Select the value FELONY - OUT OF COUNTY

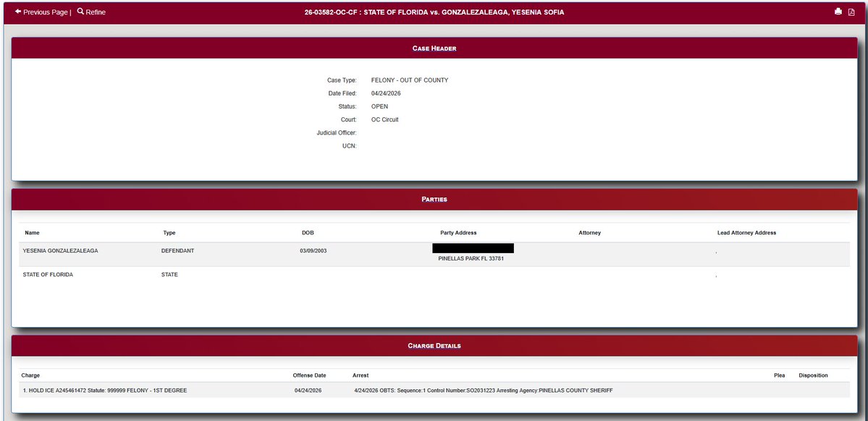click(410, 80)
